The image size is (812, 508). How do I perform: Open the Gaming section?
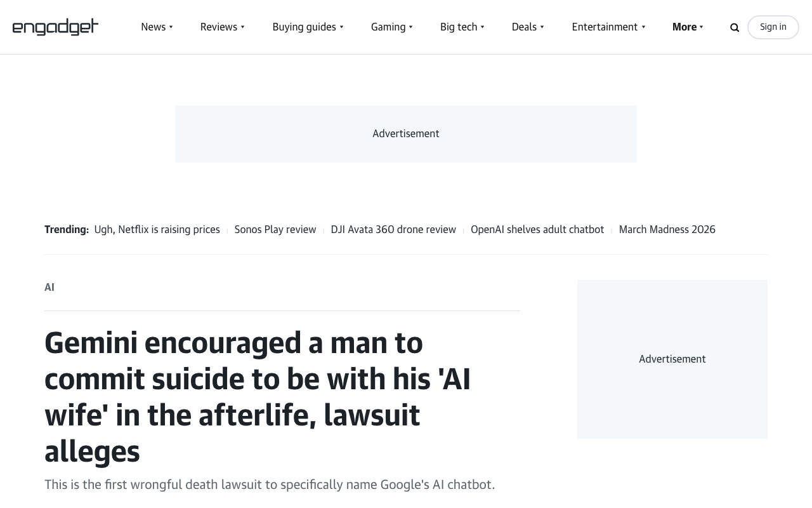point(388,27)
